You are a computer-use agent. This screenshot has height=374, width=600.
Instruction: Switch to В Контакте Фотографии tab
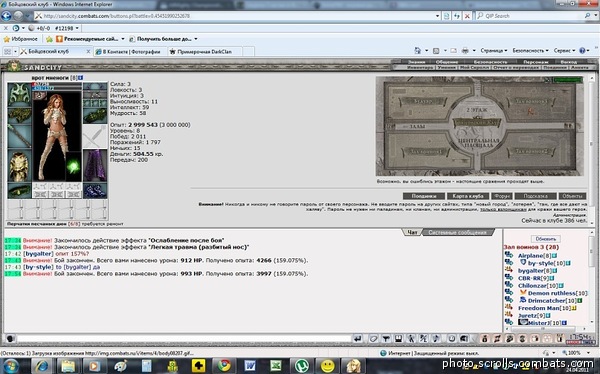coord(130,51)
